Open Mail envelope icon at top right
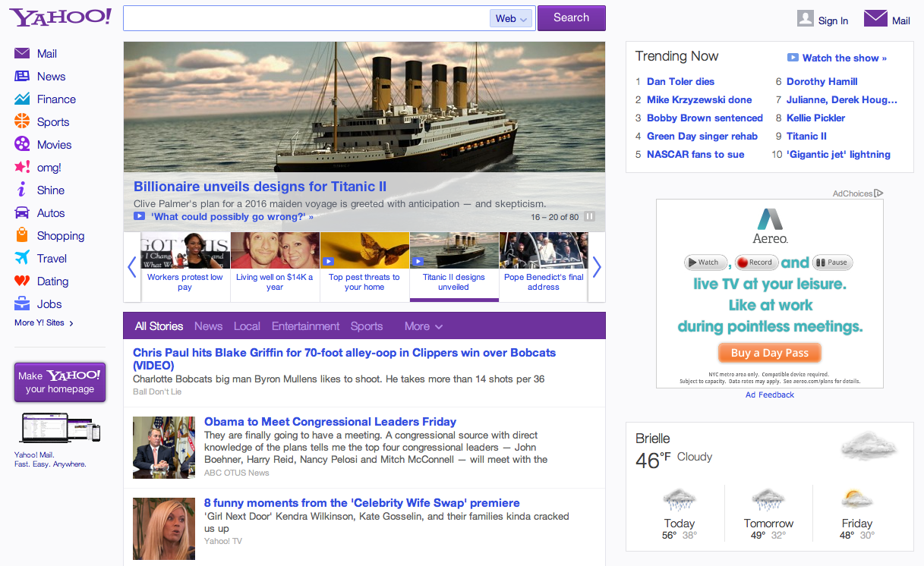The height and width of the screenshot is (566, 924). (875, 19)
